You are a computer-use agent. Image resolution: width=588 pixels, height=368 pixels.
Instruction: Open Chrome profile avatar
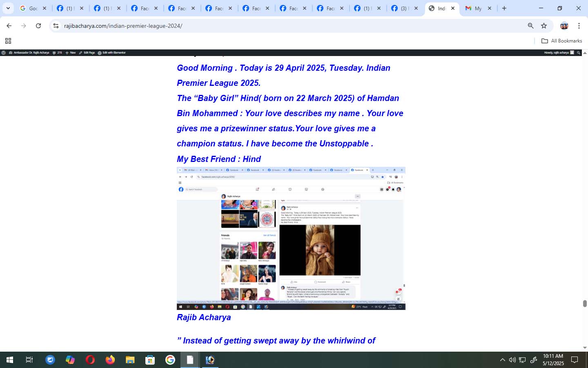point(564,26)
